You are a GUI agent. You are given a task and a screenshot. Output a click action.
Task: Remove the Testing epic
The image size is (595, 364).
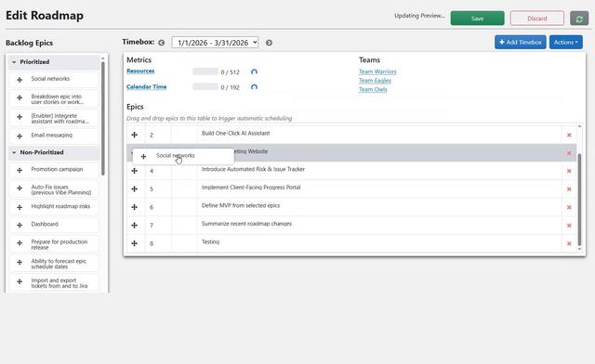click(x=569, y=244)
